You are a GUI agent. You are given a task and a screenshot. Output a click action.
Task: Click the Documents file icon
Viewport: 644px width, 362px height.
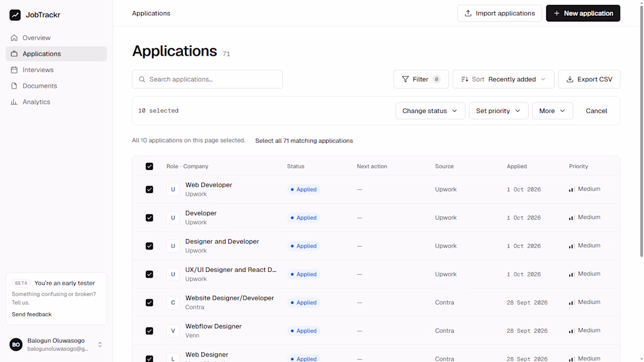coord(15,86)
